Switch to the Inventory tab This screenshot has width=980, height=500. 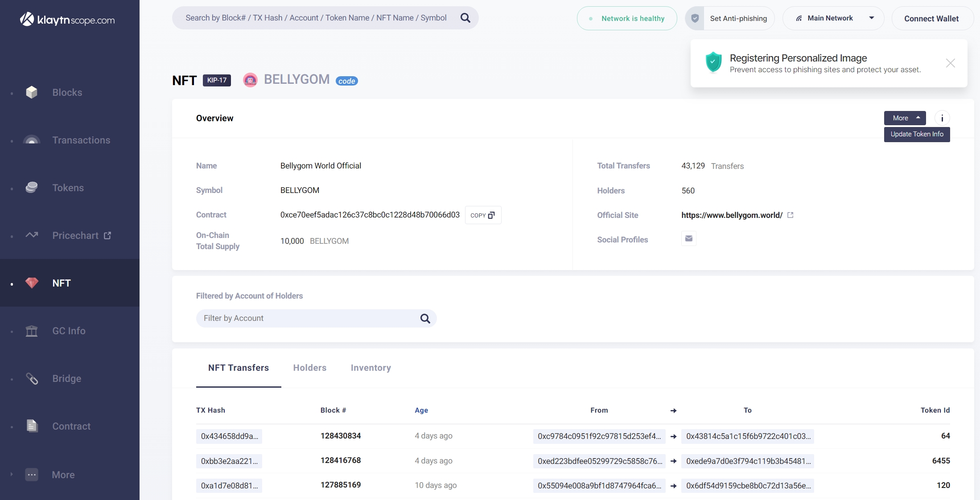click(x=371, y=368)
